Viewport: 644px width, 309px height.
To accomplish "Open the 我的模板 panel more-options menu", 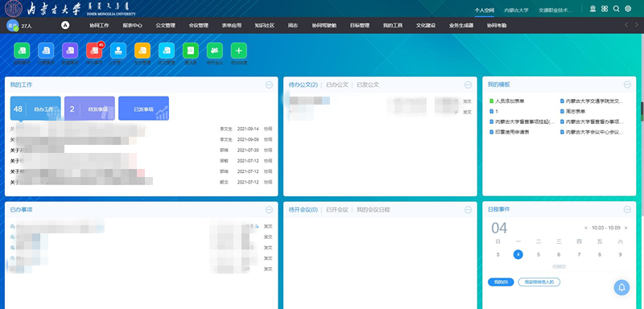I will (x=627, y=85).
